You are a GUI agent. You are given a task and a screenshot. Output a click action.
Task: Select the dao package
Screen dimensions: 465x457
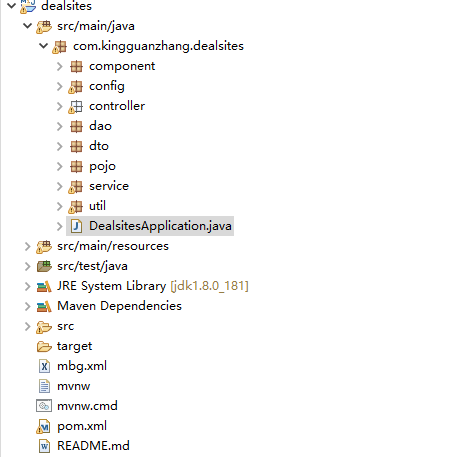click(100, 126)
